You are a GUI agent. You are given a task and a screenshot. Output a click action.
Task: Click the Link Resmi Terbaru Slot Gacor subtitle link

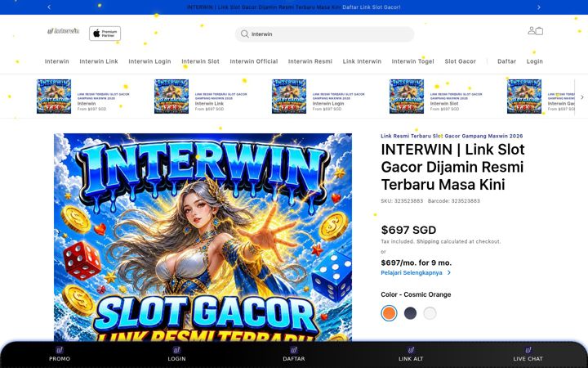tap(452, 136)
